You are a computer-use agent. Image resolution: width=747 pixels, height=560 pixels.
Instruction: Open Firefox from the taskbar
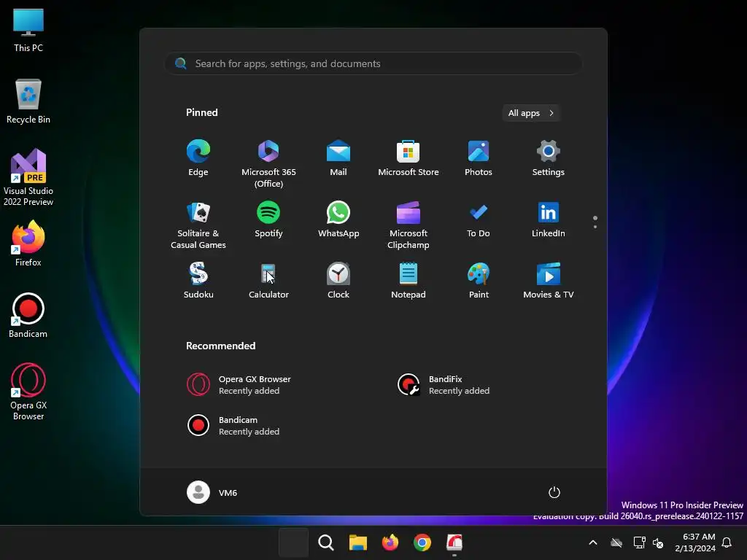pos(390,542)
